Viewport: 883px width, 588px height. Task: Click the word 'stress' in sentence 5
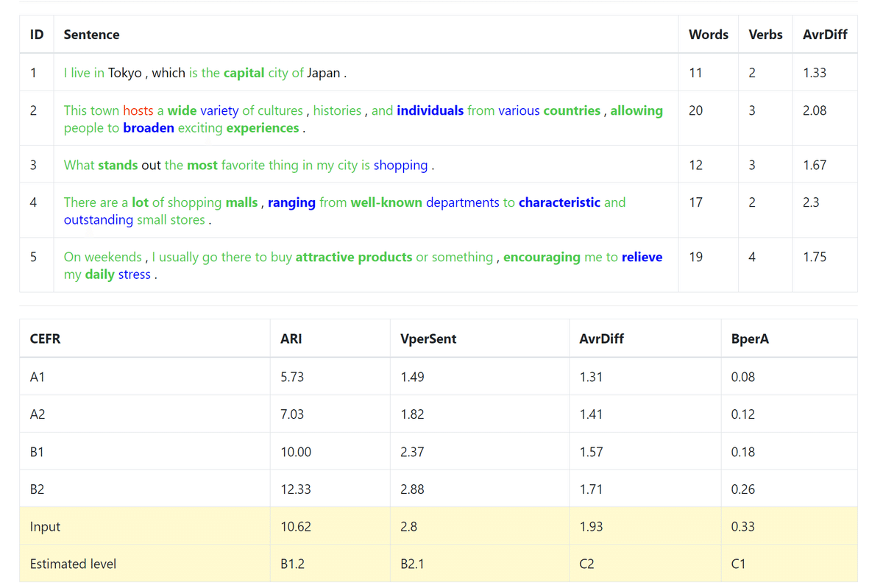pyautogui.click(x=135, y=274)
